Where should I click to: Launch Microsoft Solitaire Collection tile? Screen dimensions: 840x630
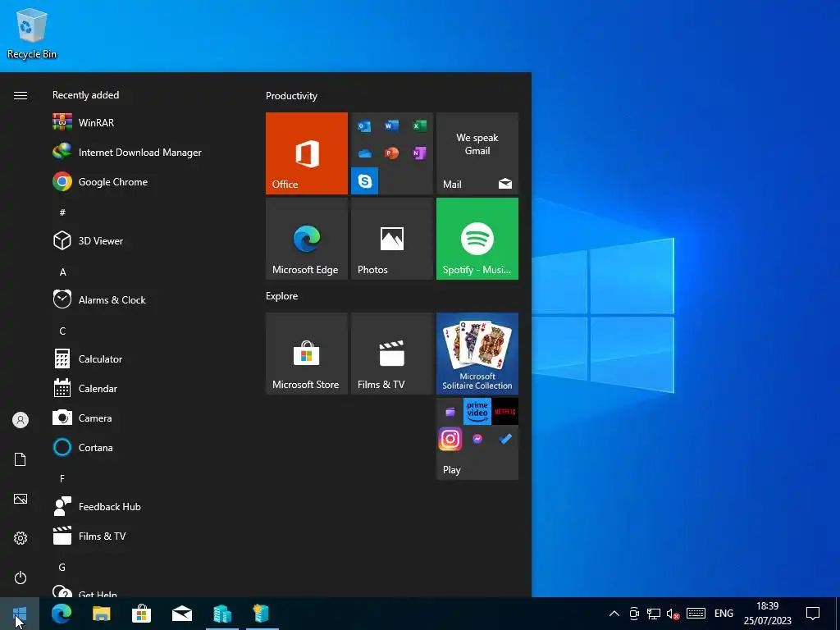coord(477,354)
